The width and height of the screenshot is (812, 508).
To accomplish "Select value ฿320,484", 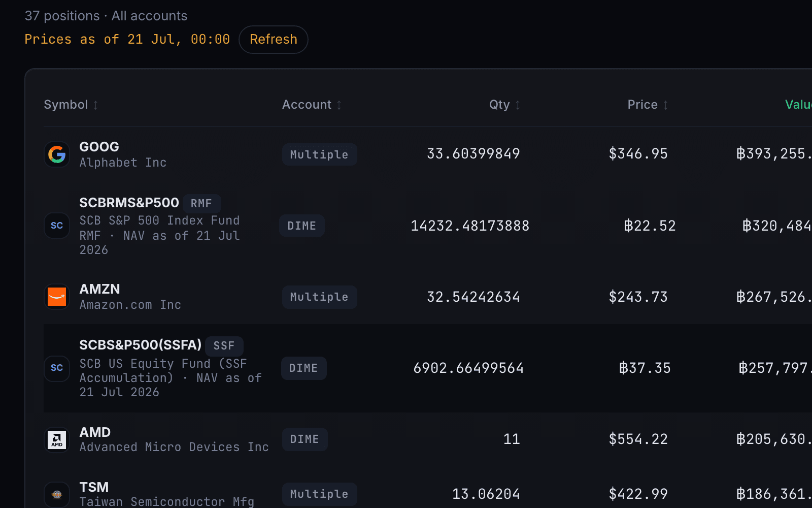I will (777, 226).
